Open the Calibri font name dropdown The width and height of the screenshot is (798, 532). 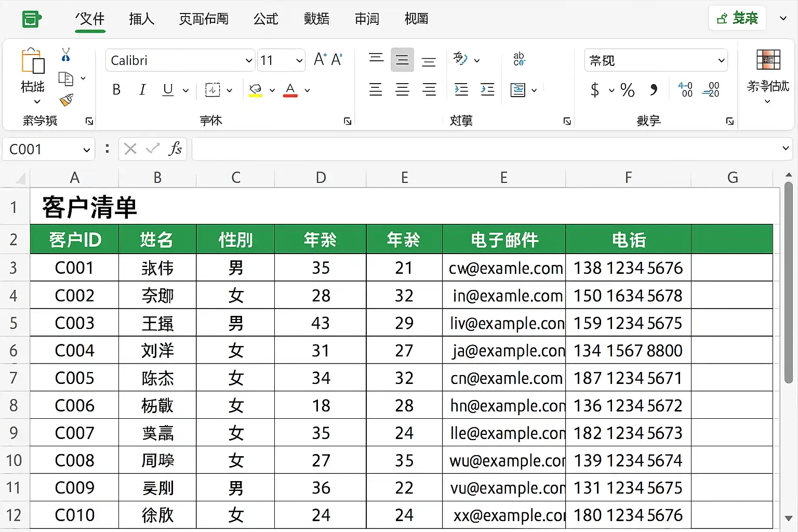point(248,61)
